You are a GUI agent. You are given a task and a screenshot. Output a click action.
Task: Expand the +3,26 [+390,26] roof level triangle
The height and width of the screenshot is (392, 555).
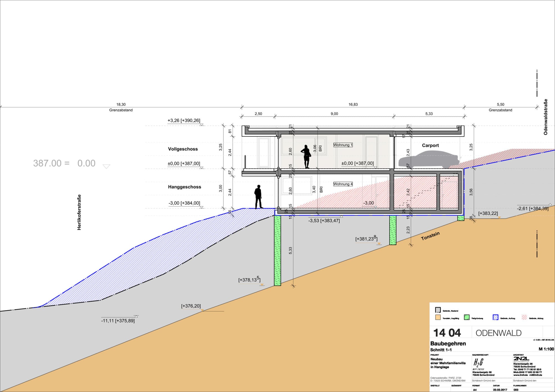202,124
